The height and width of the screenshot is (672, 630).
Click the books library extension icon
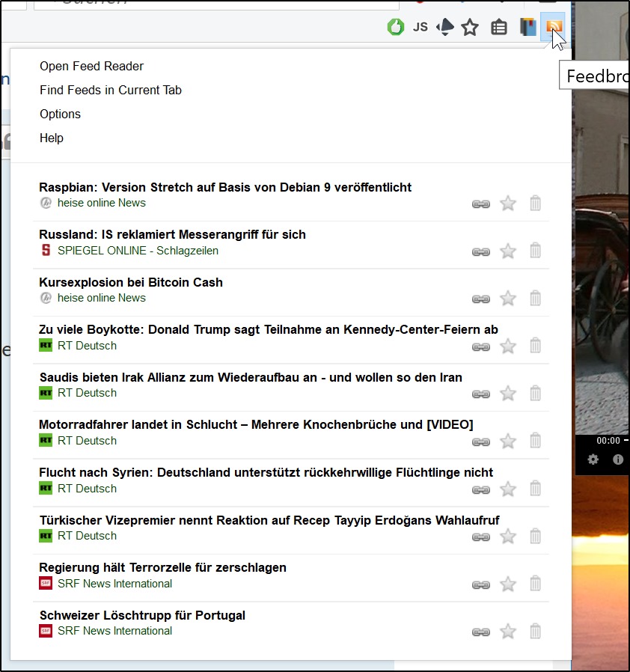(x=528, y=27)
